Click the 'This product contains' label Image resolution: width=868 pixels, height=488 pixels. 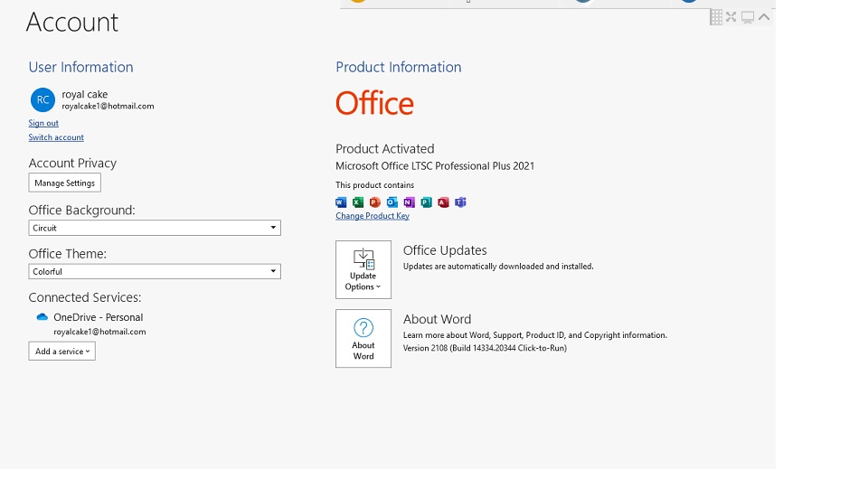point(374,185)
